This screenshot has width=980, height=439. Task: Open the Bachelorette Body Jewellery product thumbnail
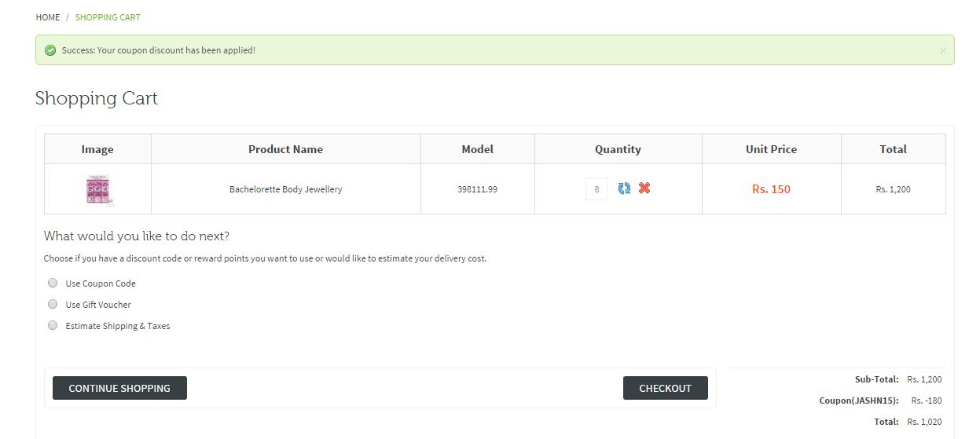pos(97,189)
